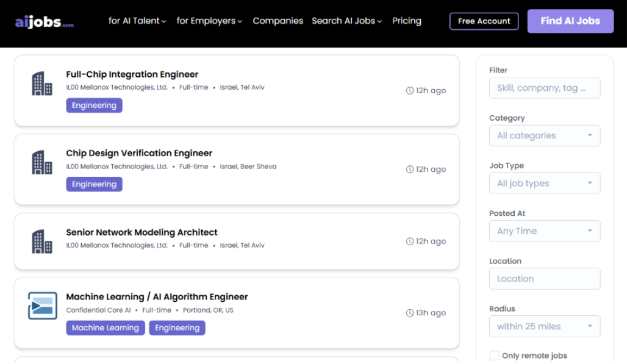The image size is (627, 364).
Task: Click Portland, OR, US location text
Action: click(x=208, y=310)
